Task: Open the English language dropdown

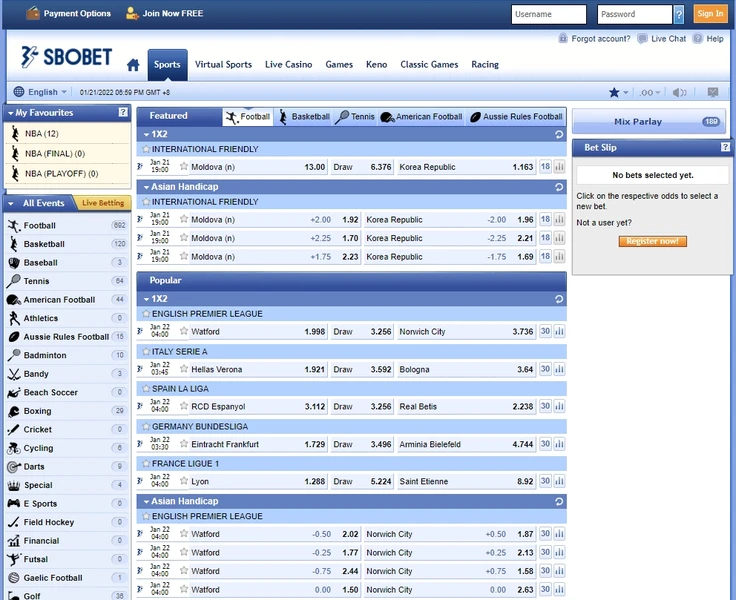Action: tap(41, 92)
